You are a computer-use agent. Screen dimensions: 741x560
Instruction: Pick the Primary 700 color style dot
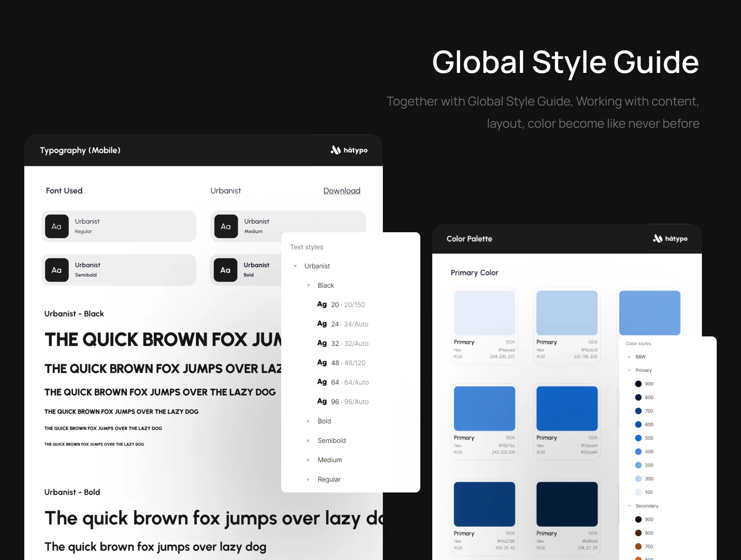[638, 411]
